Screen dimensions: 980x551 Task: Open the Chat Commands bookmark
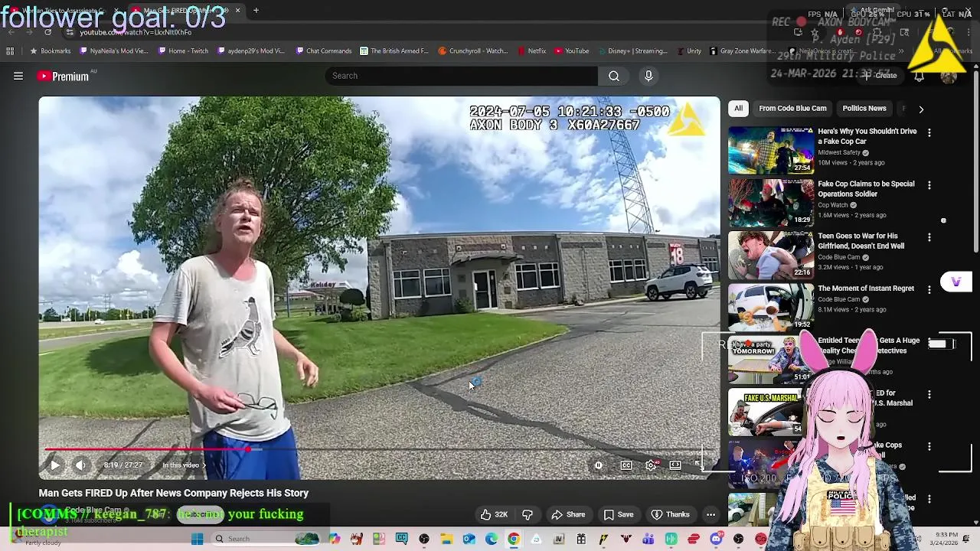(323, 51)
